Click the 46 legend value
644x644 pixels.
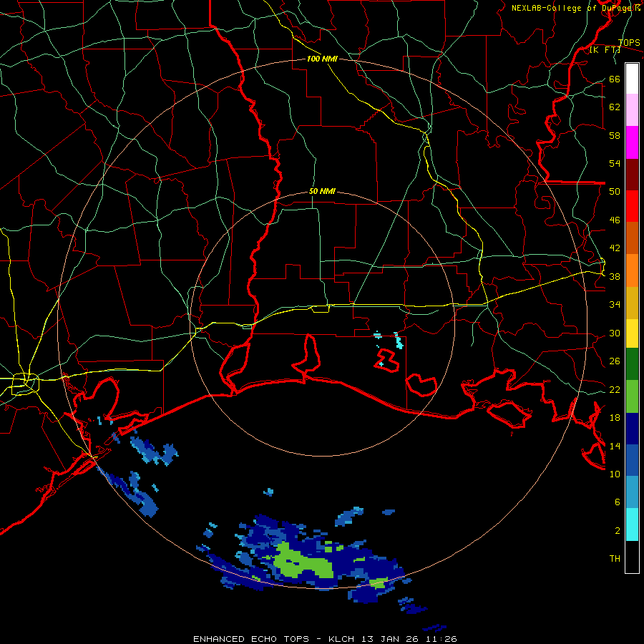coord(615,220)
